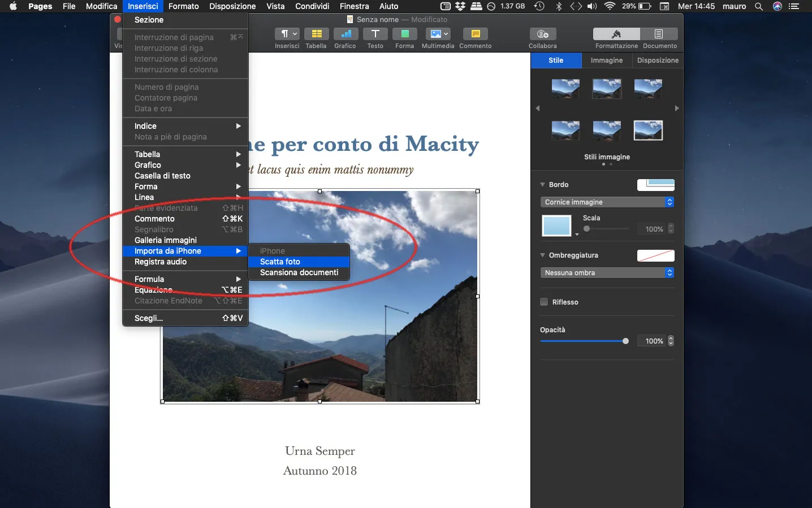The image size is (812, 508).
Task: Show the Documento inspector panel
Action: pyautogui.click(x=659, y=34)
